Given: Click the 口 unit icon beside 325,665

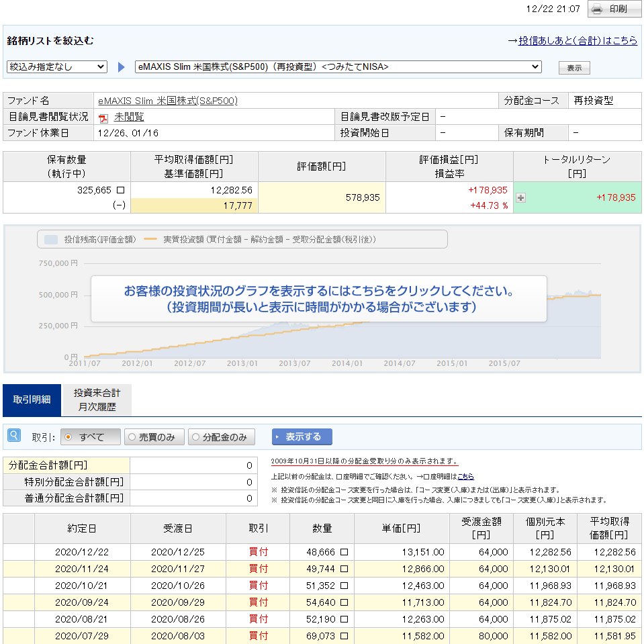Looking at the screenshot, I should point(120,190).
